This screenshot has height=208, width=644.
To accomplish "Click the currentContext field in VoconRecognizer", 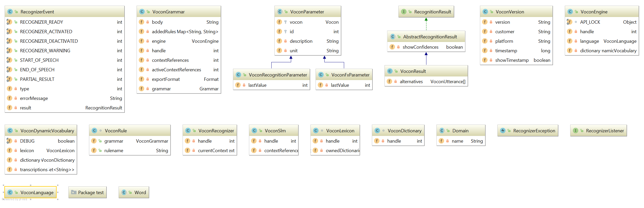I will click(x=210, y=151).
